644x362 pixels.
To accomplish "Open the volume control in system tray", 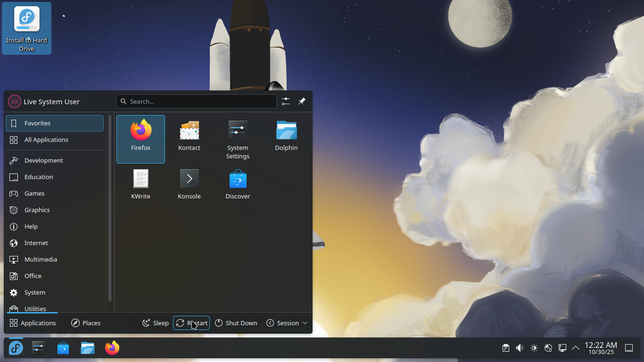I will 520,348.
